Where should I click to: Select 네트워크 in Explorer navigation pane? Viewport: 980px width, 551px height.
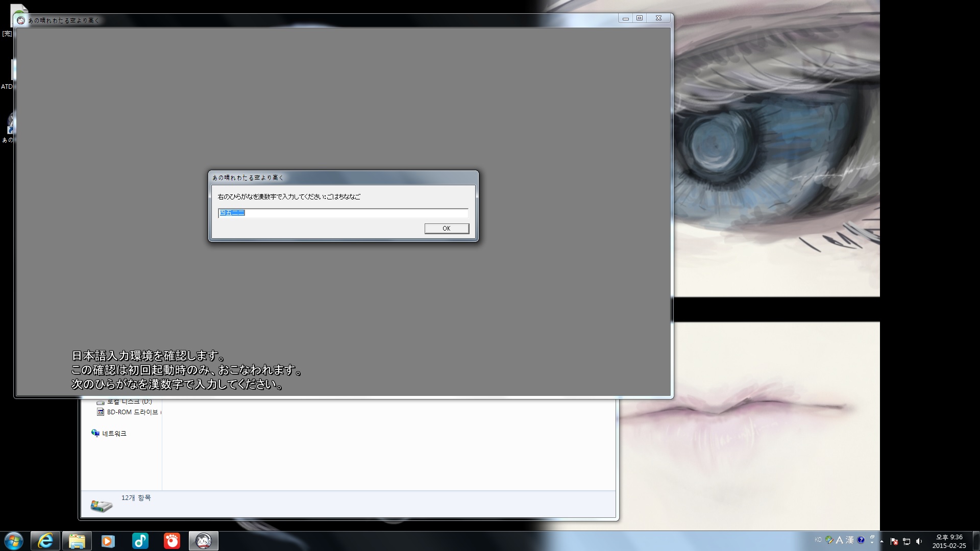click(x=114, y=434)
